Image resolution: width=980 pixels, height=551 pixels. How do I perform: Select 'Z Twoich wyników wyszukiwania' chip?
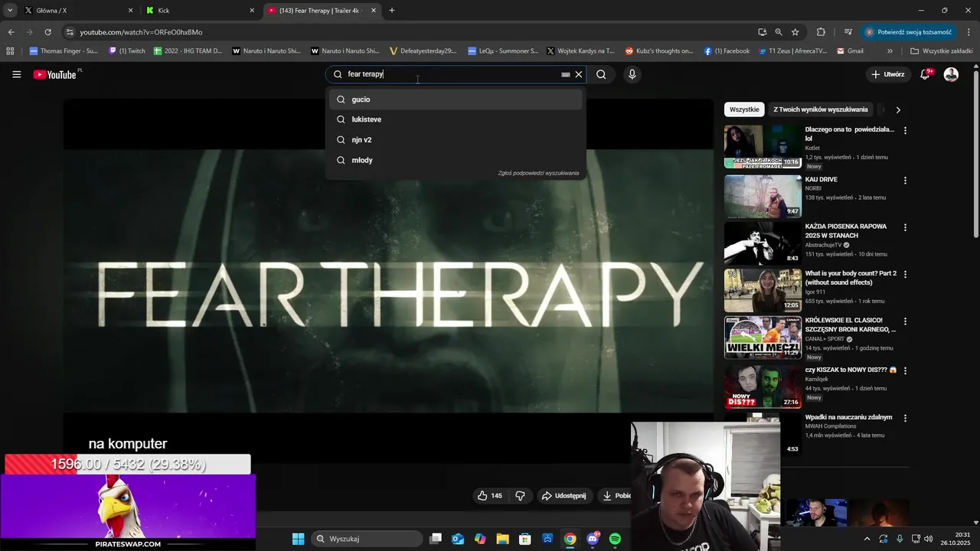(821, 109)
